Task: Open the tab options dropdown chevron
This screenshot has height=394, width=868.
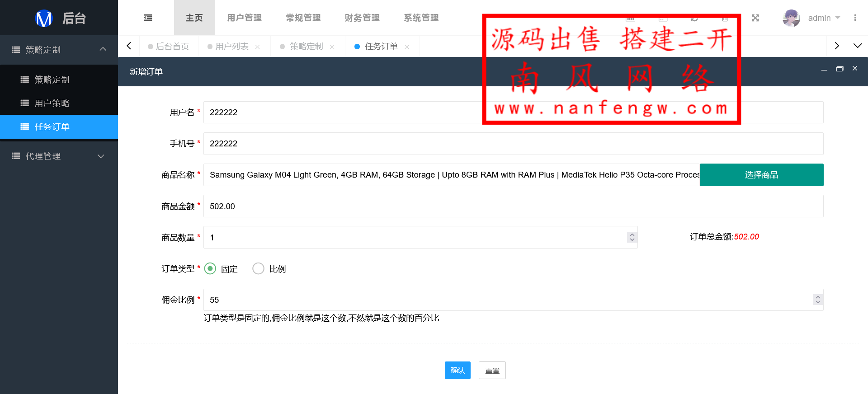Action: [x=857, y=46]
